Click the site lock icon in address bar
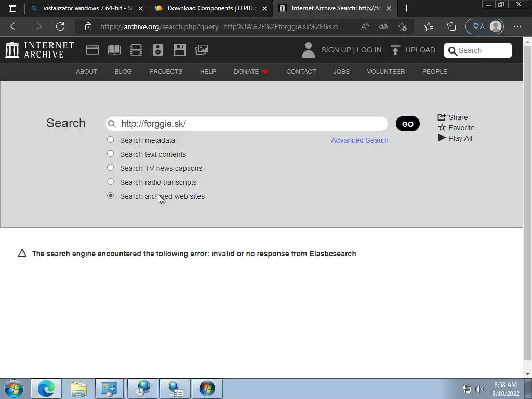The image size is (532, 399). [88, 26]
